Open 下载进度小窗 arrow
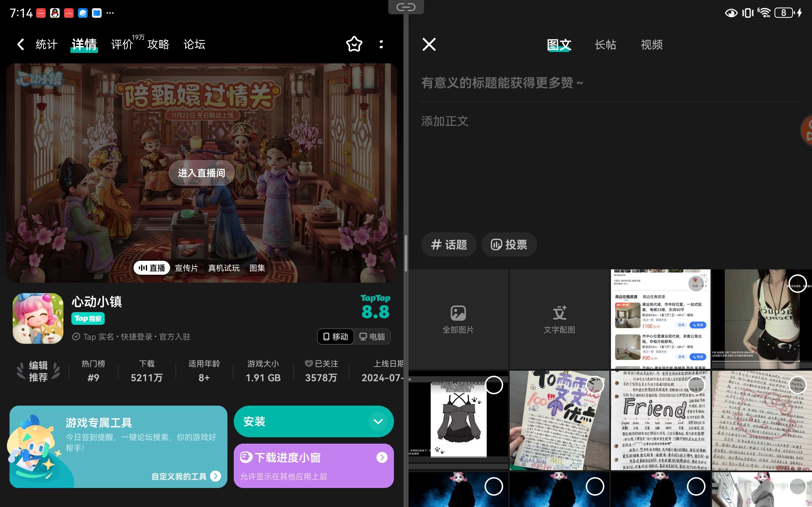Image resolution: width=812 pixels, height=507 pixels. (x=382, y=457)
